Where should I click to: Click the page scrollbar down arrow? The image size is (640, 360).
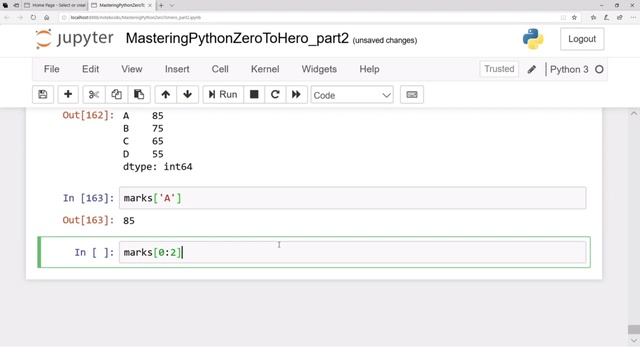(x=633, y=340)
